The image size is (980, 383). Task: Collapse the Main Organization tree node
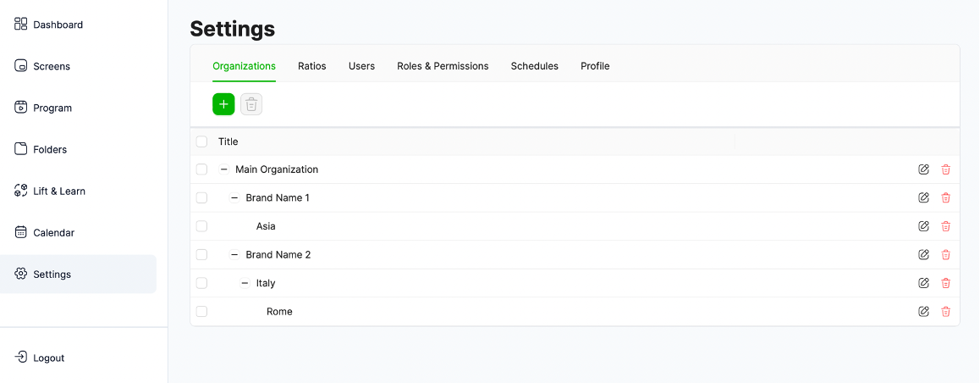coord(224,169)
